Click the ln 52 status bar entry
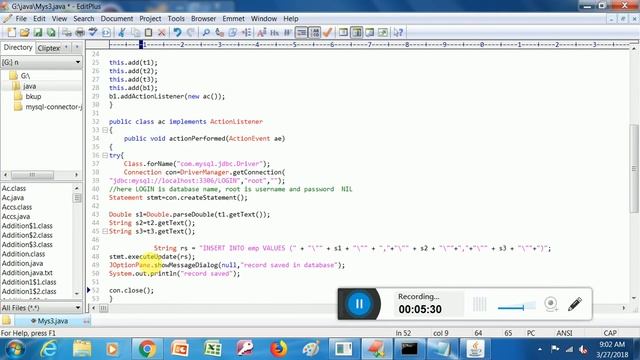The height and width of the screenshot is (360, 640). tap(403, 333)
